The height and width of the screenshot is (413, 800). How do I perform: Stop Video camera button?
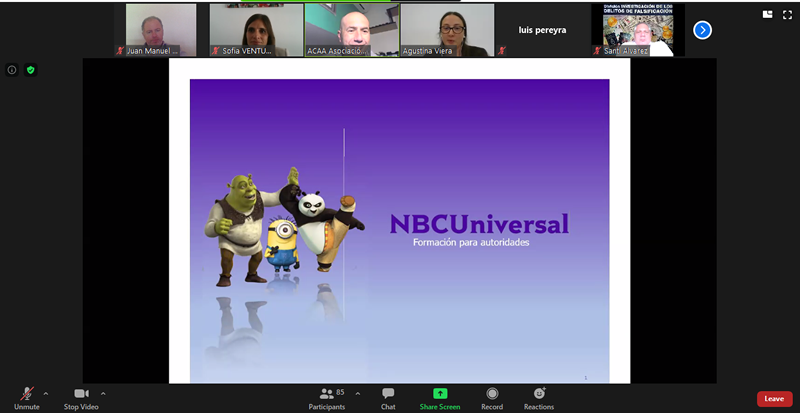tap(81, 398)
